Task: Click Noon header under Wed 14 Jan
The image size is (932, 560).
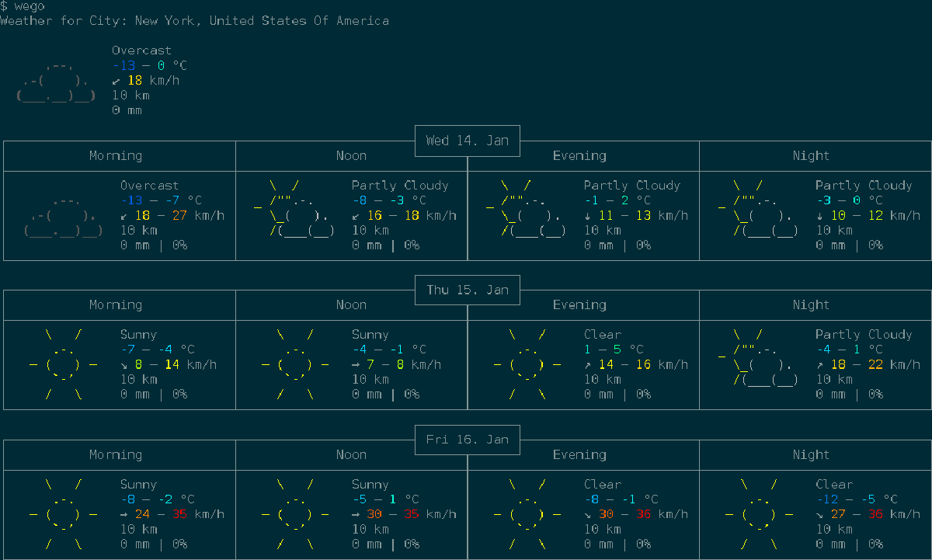Action: (x=351, y=155)
